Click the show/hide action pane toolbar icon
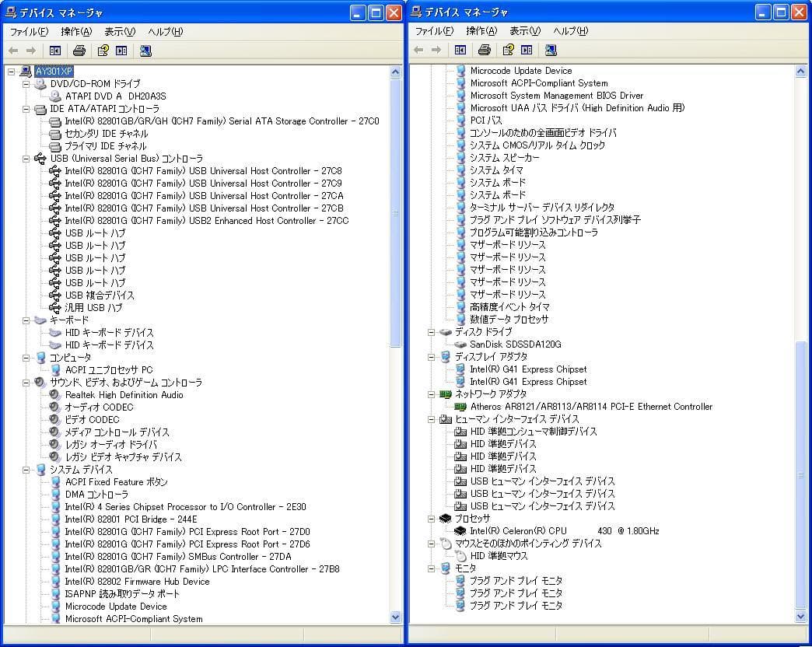The image size is (812, 647). (119, 50)
